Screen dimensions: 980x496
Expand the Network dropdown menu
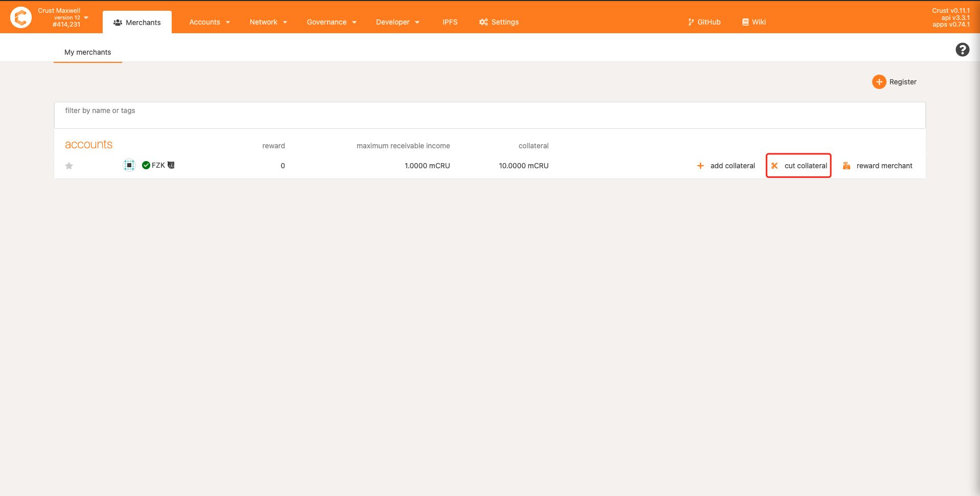(268, 22)
